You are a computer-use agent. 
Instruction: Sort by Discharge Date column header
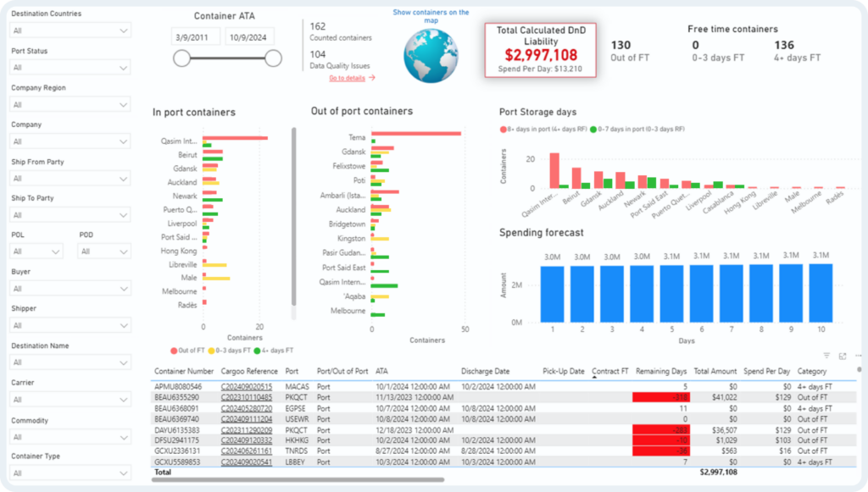[485, 372]
